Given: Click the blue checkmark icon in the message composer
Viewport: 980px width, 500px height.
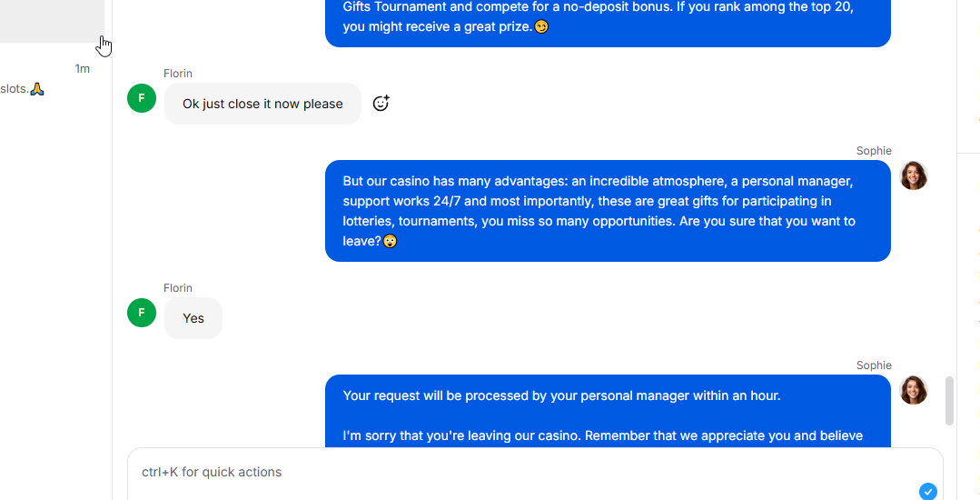Looking at the screenshot, I should click(x=928, y=491).
